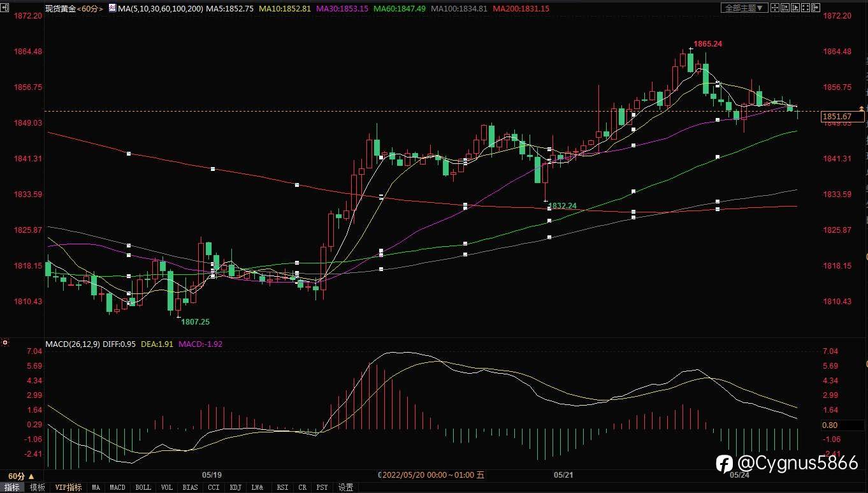The width and height of the screenshot is (868, 493).
Task: Switch to the LW& indicator tab
Action: pyautogui.click(x=257, y=487)
